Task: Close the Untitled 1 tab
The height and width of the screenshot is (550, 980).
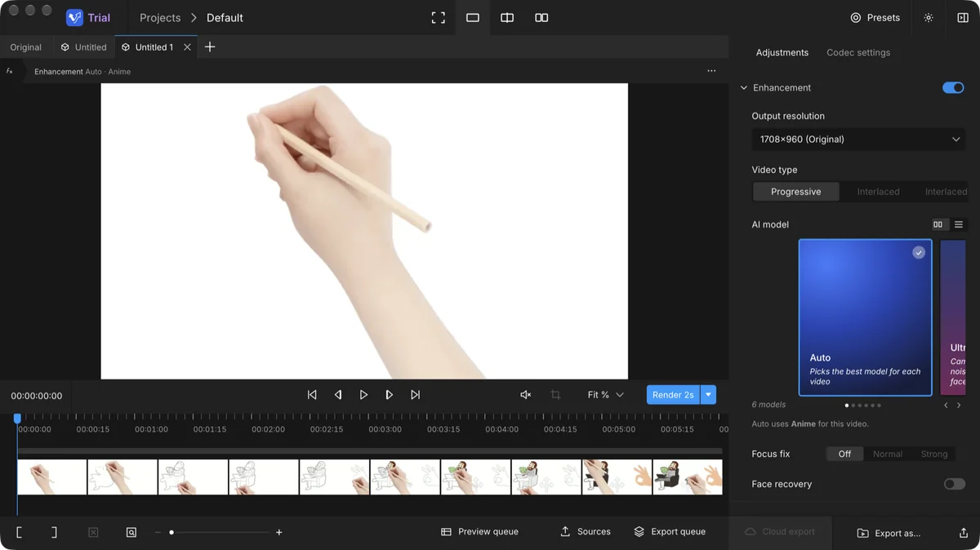Action: click(x=187, y=47)
